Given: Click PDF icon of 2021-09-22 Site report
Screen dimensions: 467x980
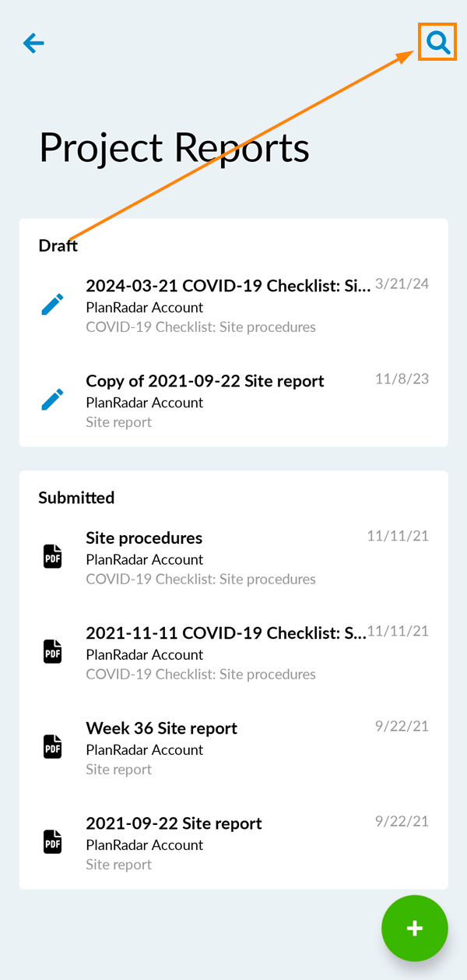Looking at the screenshot, I should click(52, 843).
